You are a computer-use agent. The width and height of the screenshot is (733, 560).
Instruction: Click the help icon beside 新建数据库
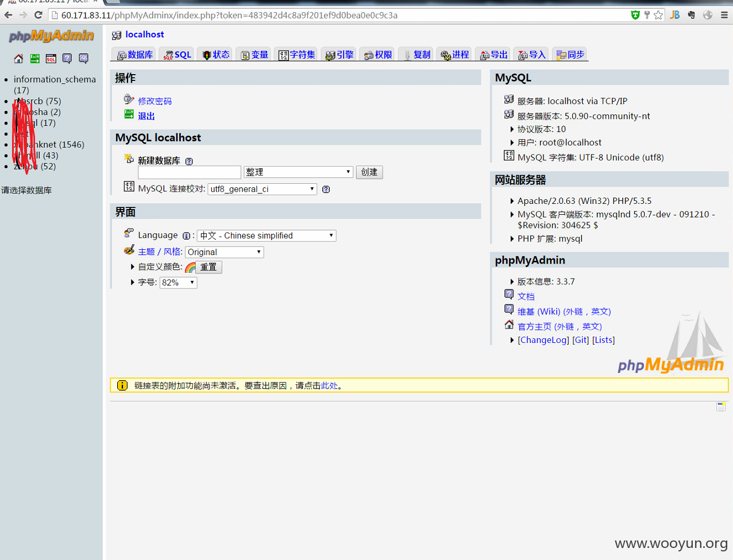point(189,161)
